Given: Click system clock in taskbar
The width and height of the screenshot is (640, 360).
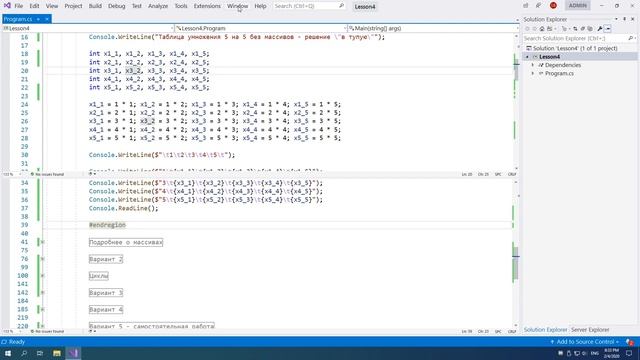Looking at the screenshot, I should coord(611,353).
